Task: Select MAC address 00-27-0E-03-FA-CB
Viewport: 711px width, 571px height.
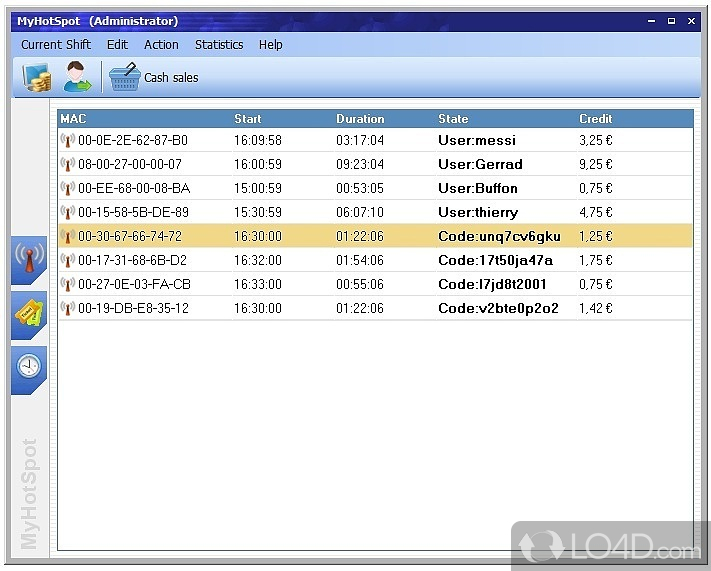Action: pos(134,284)
